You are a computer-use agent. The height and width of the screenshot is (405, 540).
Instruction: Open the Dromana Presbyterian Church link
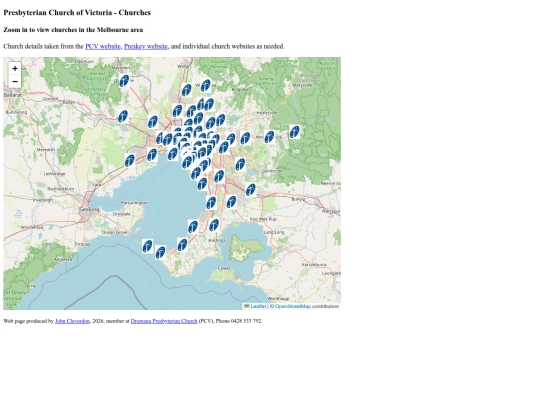164,321
